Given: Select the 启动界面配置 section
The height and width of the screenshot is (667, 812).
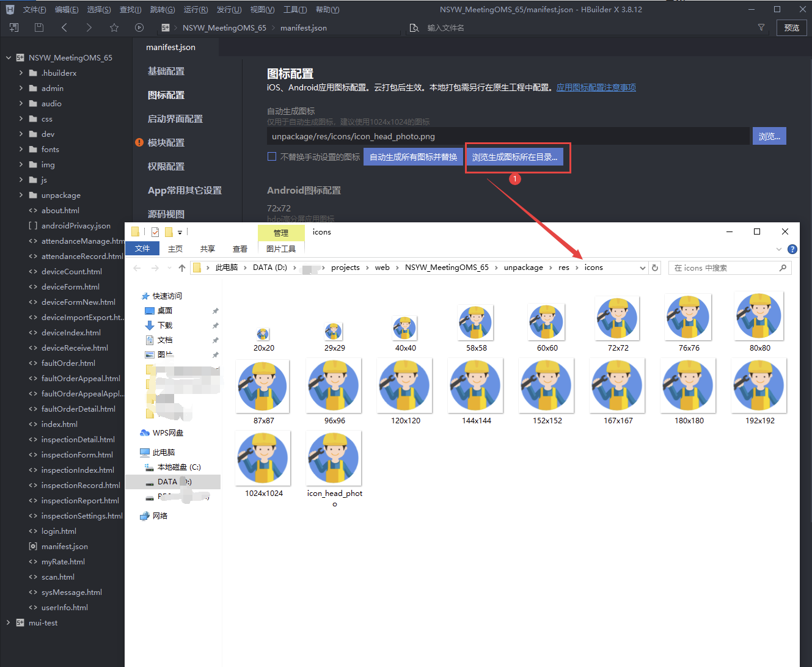Looking at the screenshot, I should (175, 118).
